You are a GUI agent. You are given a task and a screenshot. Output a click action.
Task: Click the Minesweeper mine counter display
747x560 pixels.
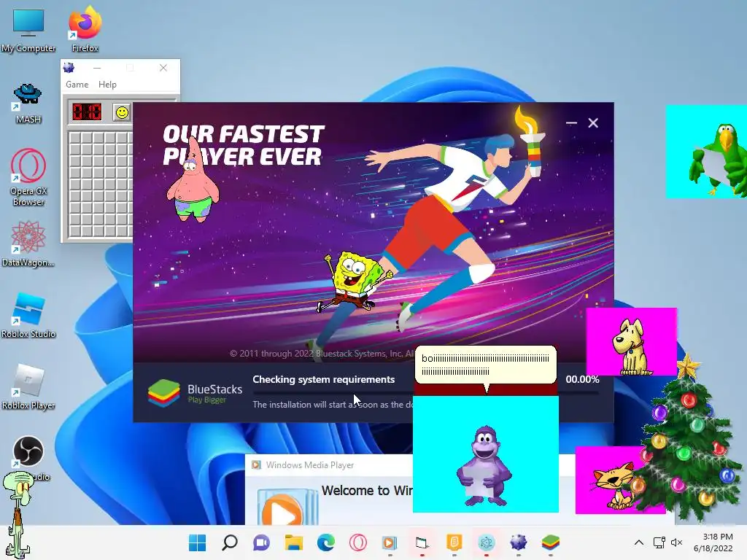86,112
